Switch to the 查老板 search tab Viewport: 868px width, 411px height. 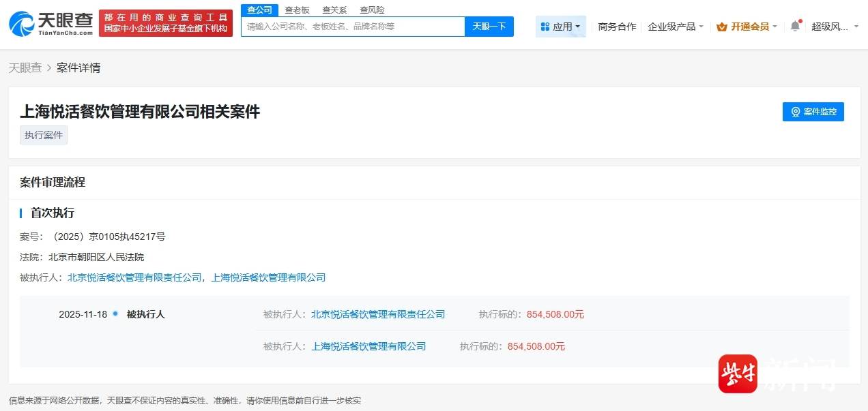tap(297, 10)
